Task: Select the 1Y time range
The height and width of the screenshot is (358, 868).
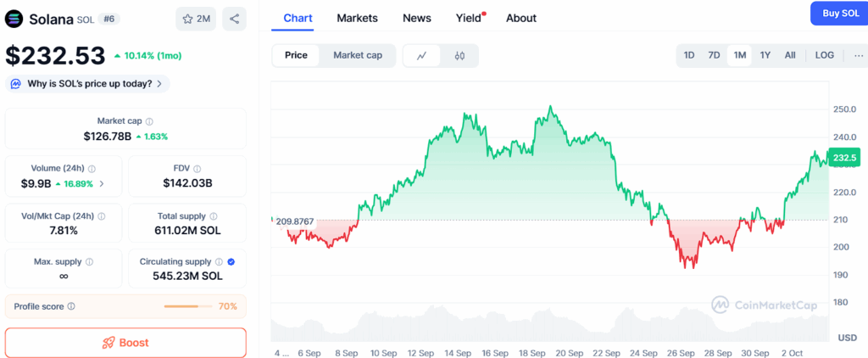Action: 765,55
